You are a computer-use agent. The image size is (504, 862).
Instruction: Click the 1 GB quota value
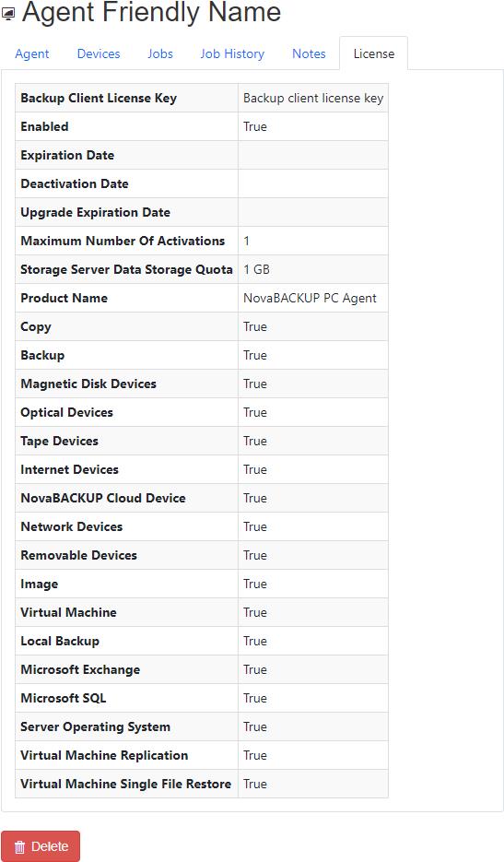point(257,269)
